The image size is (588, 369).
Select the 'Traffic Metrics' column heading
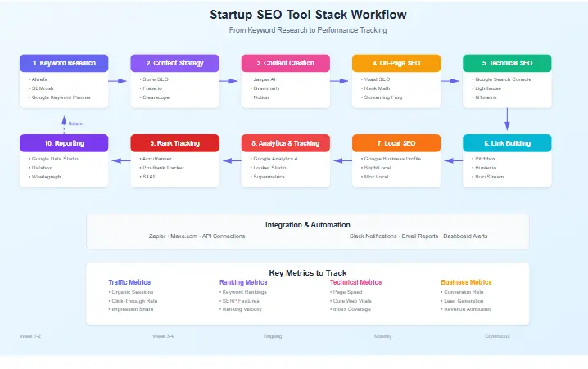point(129,282)
